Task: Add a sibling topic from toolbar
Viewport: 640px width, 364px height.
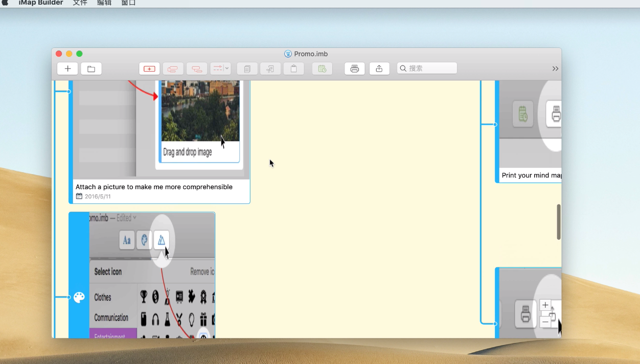Action: coord(173,69)
